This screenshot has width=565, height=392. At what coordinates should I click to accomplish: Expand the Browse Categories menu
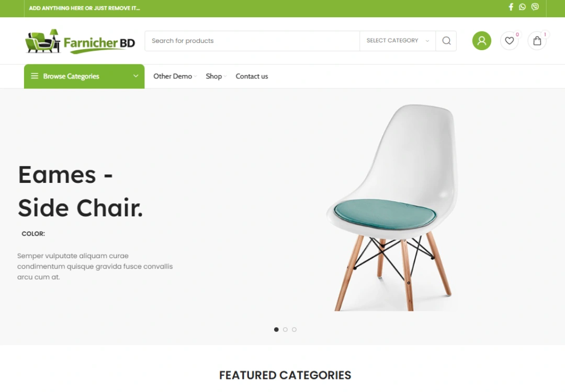click(84, 76)
